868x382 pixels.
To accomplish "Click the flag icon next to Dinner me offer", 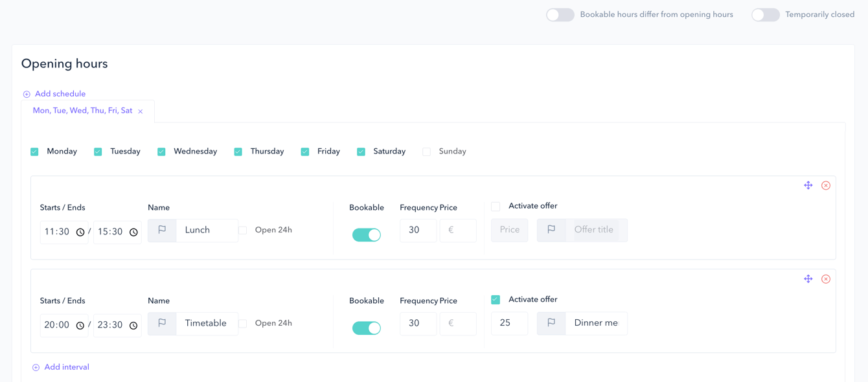I will [x=551, y=323].
